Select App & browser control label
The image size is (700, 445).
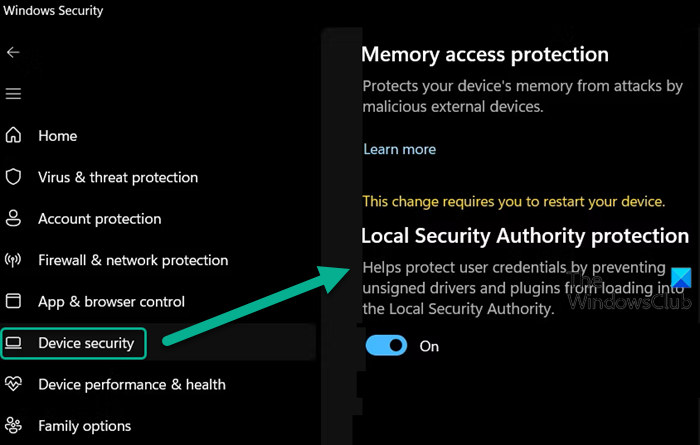click(111, 301)
